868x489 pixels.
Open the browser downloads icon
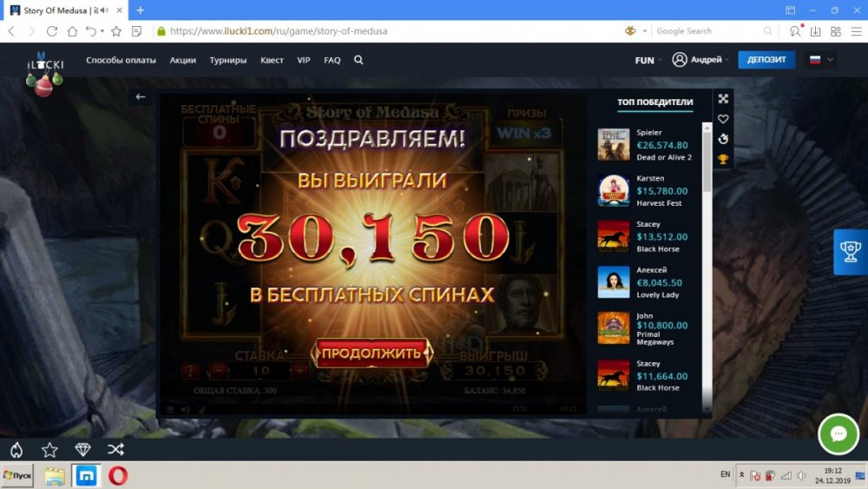tap(815, 31)
